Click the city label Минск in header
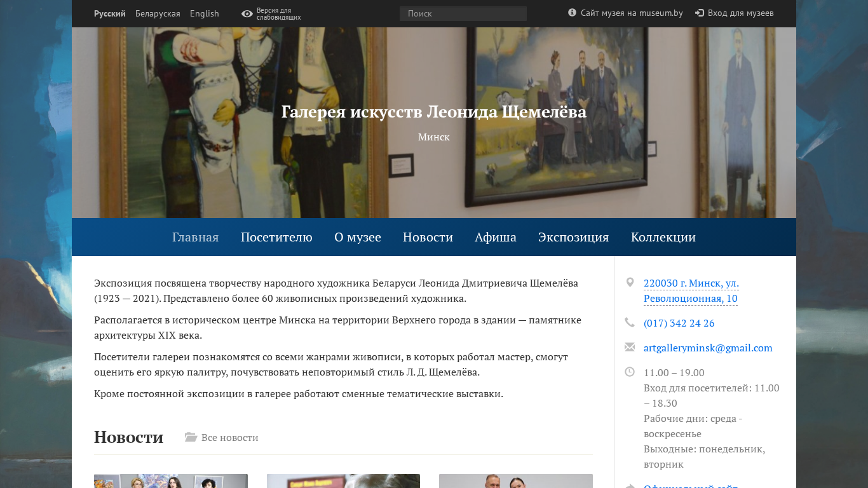 click(434, 137)
